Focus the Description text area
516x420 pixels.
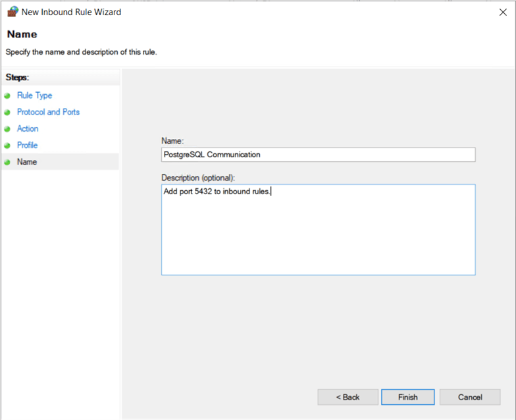tap(318, 229)
